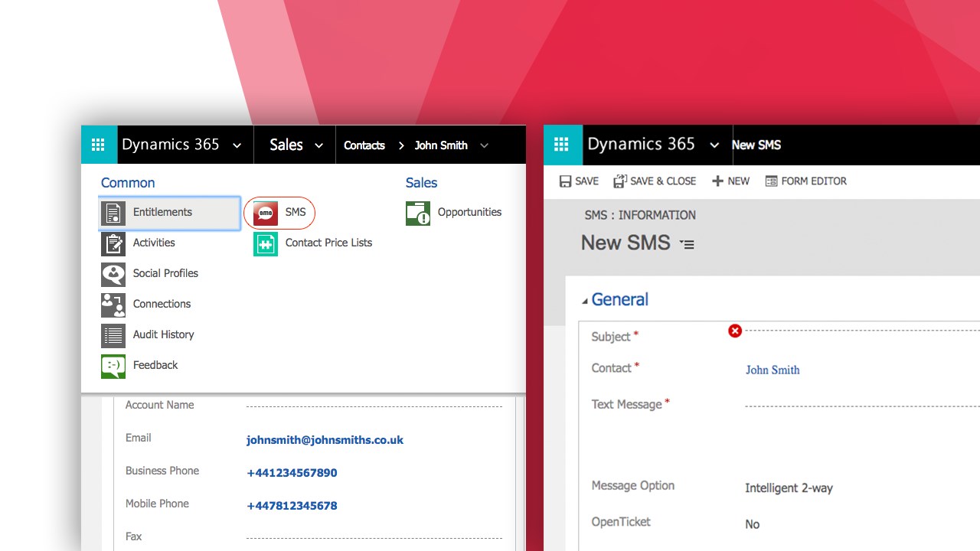Click John Smith in the breadcrumb
Viewport: 980px width, 551px height.
[x=441, y=145]
